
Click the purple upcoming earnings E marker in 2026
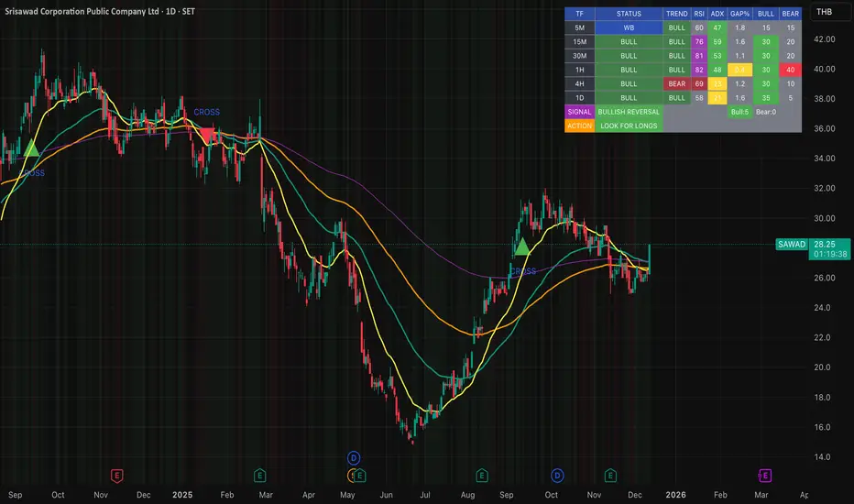[765, 474]
